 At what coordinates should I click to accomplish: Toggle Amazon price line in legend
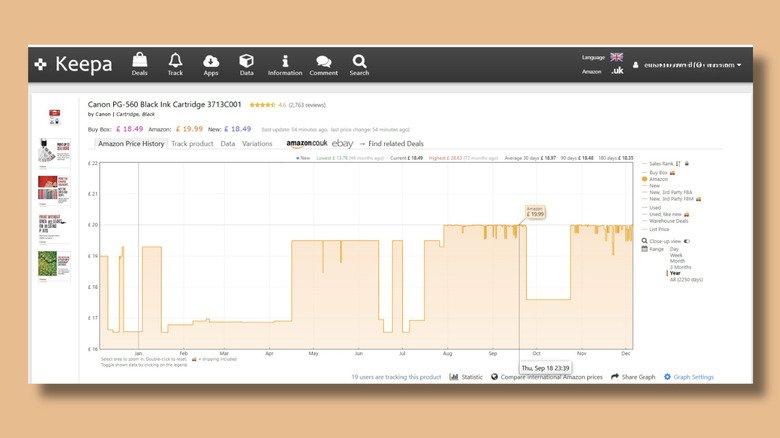tap(659, 179)
